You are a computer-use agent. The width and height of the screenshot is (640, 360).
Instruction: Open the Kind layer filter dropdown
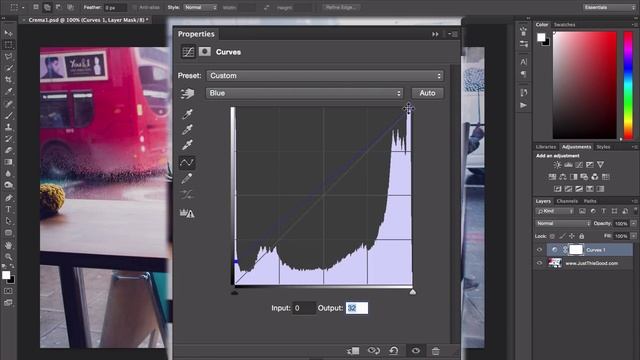(555, 211)
